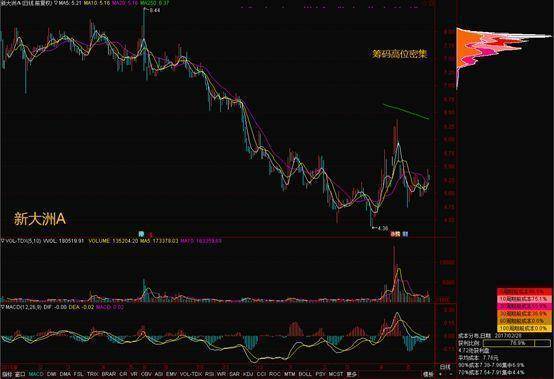Expand the MACD(12,26,9) indicator triangle

coord(2,307)
